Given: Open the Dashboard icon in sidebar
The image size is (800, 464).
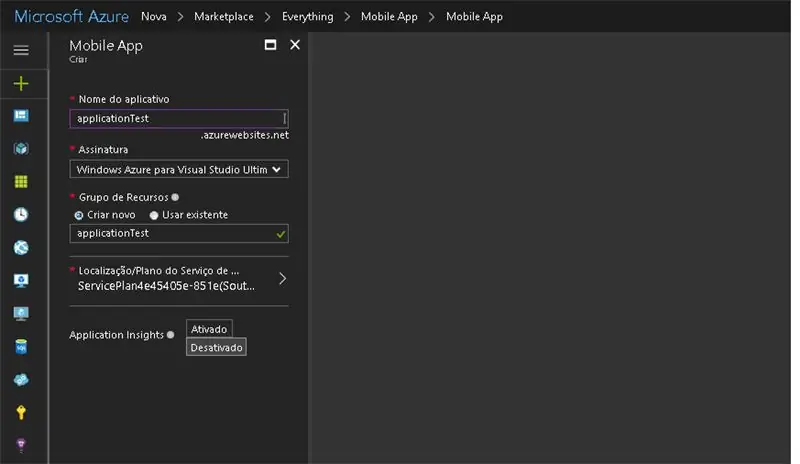Looking at the screenshot, I should point(21,116).
